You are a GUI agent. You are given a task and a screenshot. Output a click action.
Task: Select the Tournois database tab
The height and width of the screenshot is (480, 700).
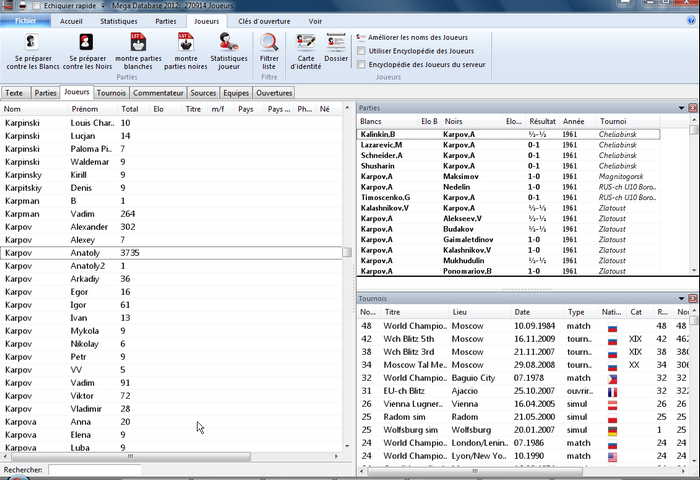111,93
